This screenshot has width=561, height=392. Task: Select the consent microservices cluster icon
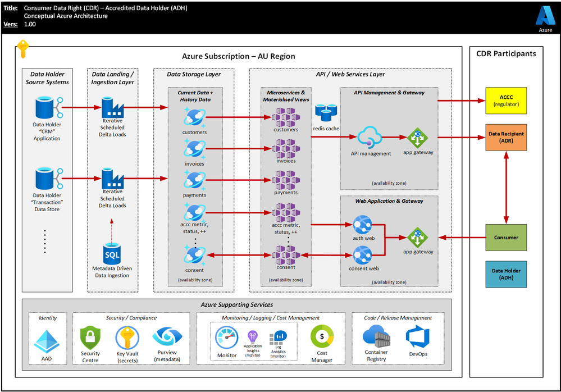click(286, 254)
